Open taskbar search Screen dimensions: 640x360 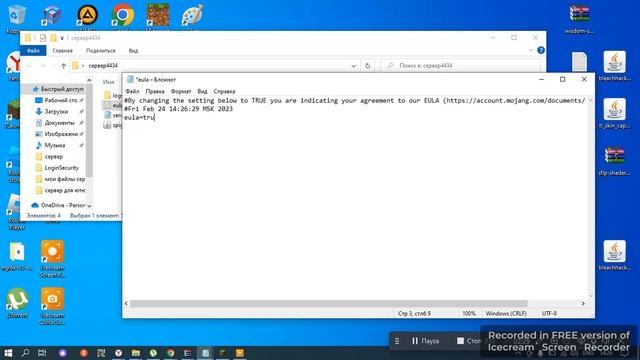point(25,353)
